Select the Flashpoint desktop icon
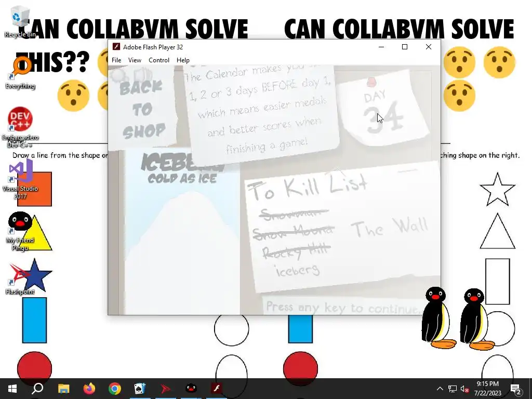This screenshot has width=532, height=399. click(20, 279)
